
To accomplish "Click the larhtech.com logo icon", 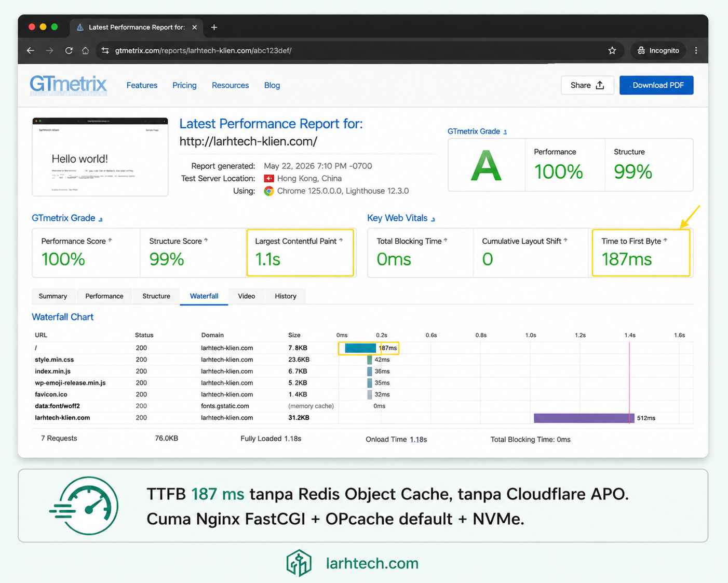I will (x=299, y=563).
